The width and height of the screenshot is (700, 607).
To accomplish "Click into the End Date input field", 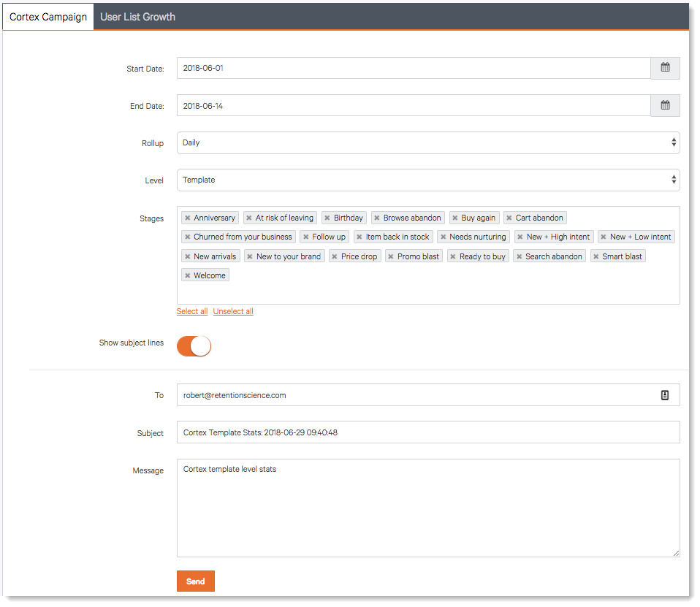I will coord(414,105).
